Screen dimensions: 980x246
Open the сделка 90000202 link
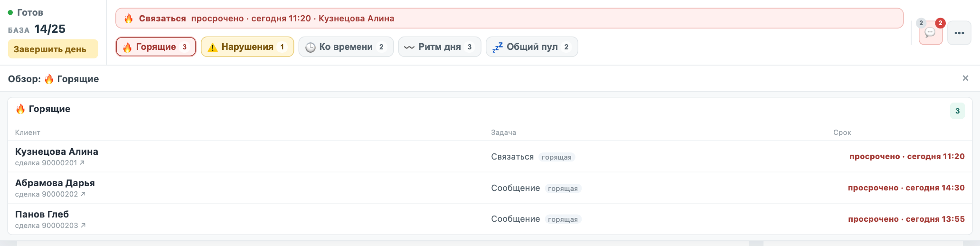pos(50,194)
